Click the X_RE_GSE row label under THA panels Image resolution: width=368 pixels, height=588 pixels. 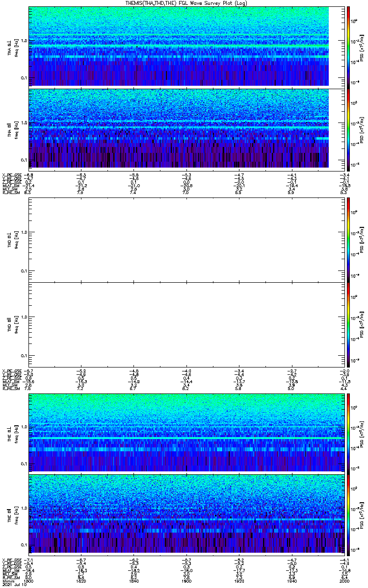pyautogui.click(x=11, y=174)
